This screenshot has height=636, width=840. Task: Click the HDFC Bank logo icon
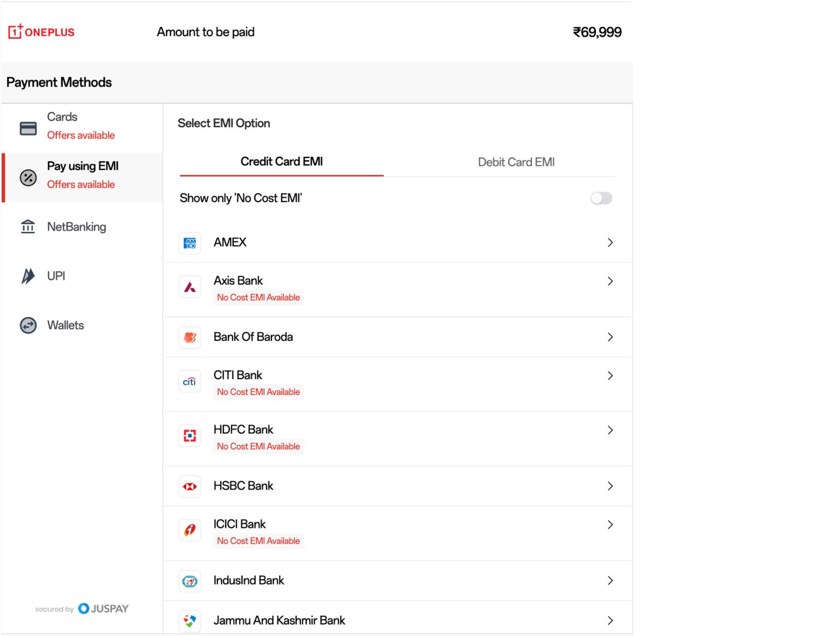tap(190, 436)
